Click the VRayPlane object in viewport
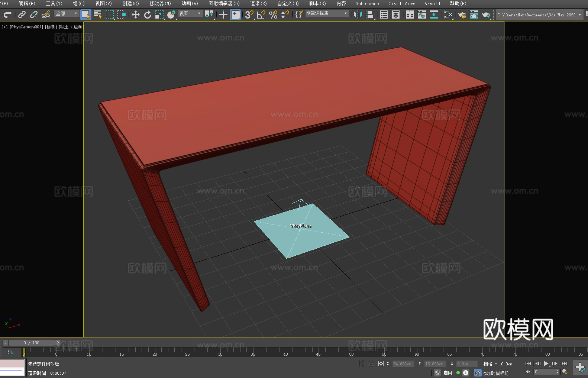This screenshot has width=588, height=378. click(301, 230)
